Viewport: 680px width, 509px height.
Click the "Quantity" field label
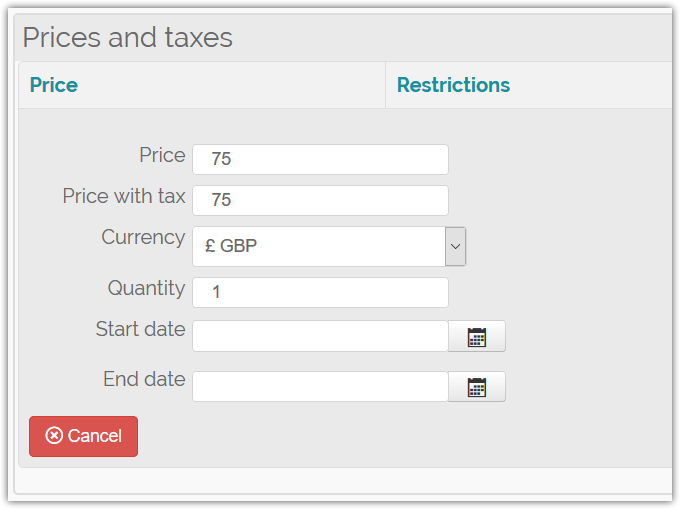pos(146,288)
